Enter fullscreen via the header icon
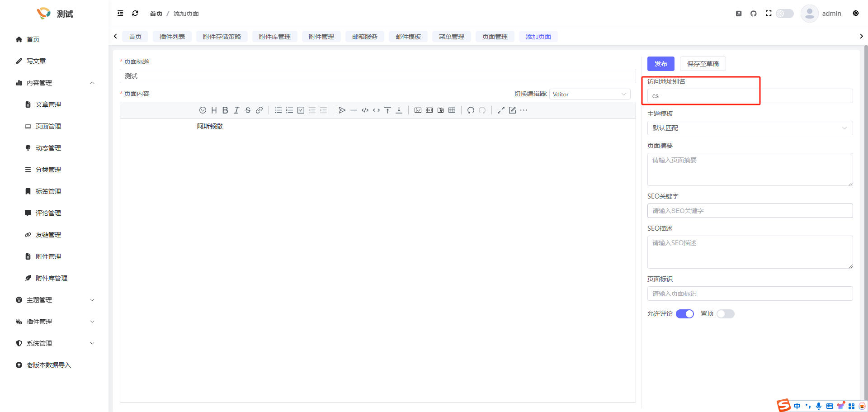 768,14
